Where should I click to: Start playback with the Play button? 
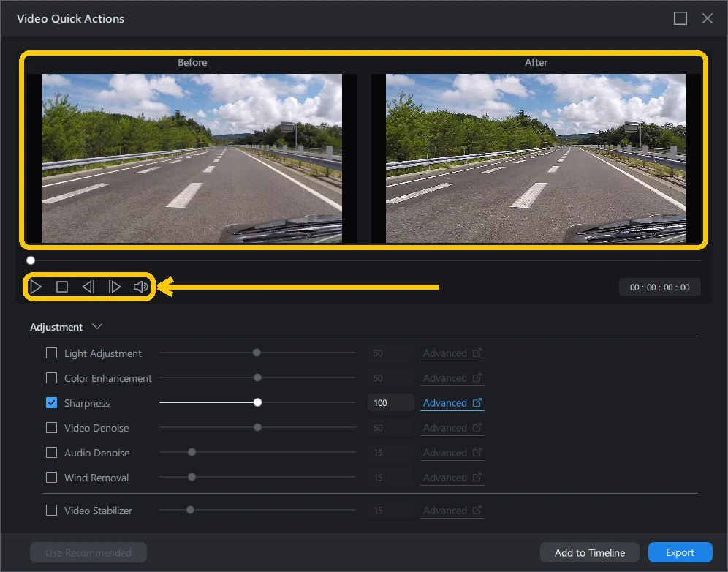[36, 287]
